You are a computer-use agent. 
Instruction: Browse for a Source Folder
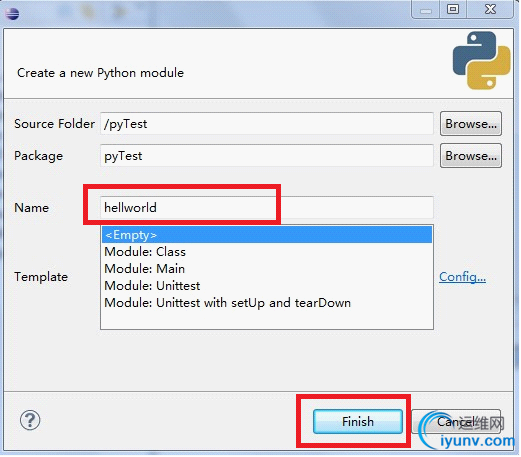tap(471, 124)
